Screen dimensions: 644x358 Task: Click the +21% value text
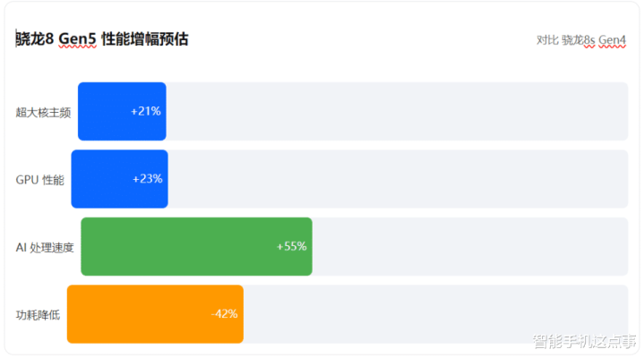[145, 112]
